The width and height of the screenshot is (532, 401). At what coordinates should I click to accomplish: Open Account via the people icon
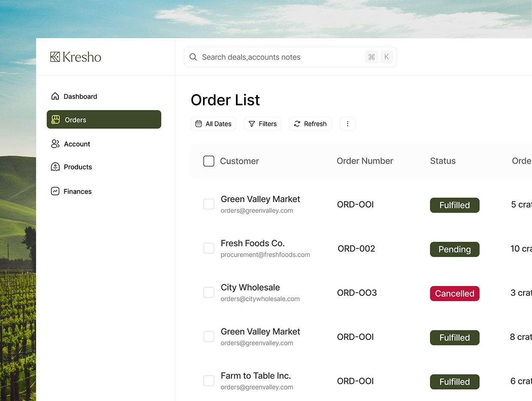click(x=55, y=143)
